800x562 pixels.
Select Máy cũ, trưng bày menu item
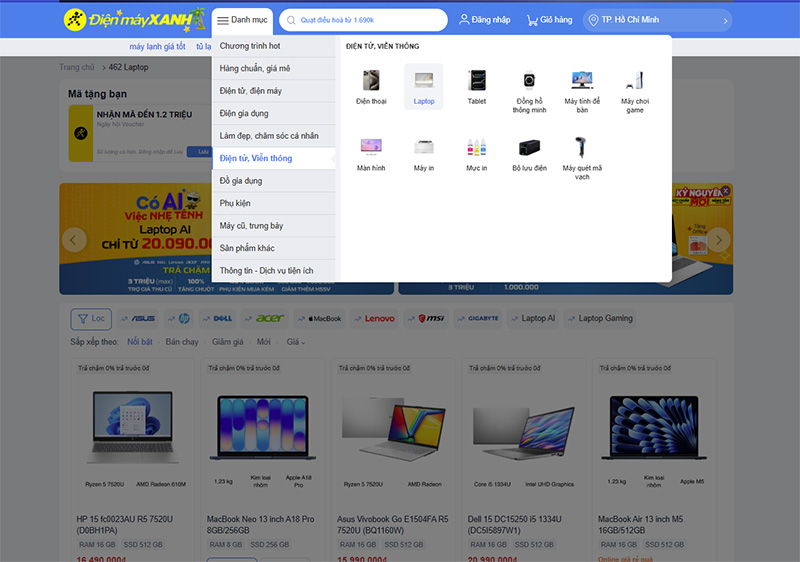click(x=274, y=225)
